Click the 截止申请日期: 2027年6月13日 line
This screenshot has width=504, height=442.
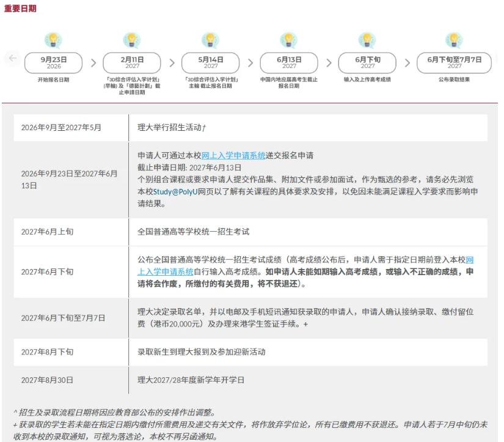(x=189, y=168)
